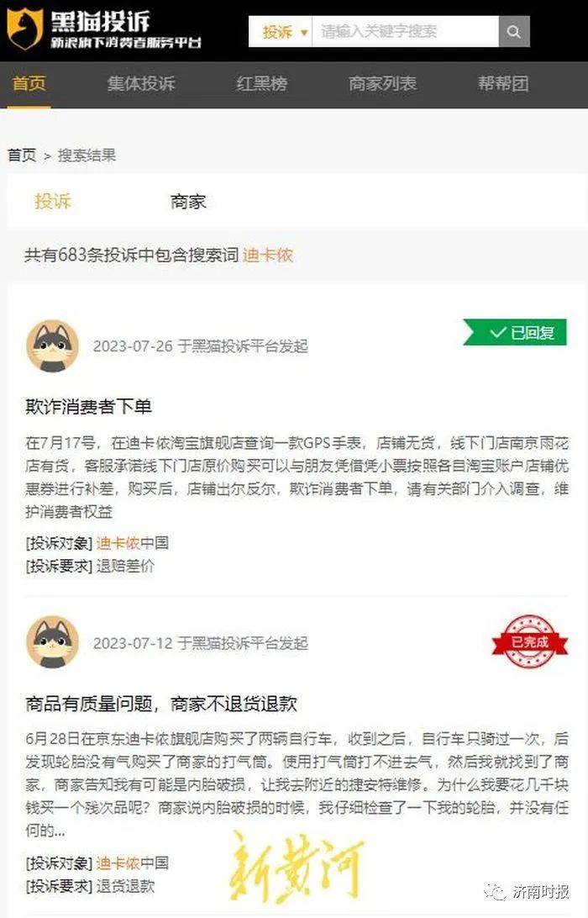Open the complaint 商品有质量问题，商家不退货退款

[161, 703]
